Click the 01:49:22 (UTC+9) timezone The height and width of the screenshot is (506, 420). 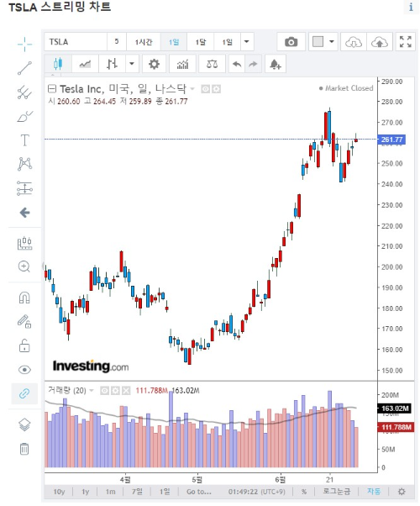click(x=257, y=492)
